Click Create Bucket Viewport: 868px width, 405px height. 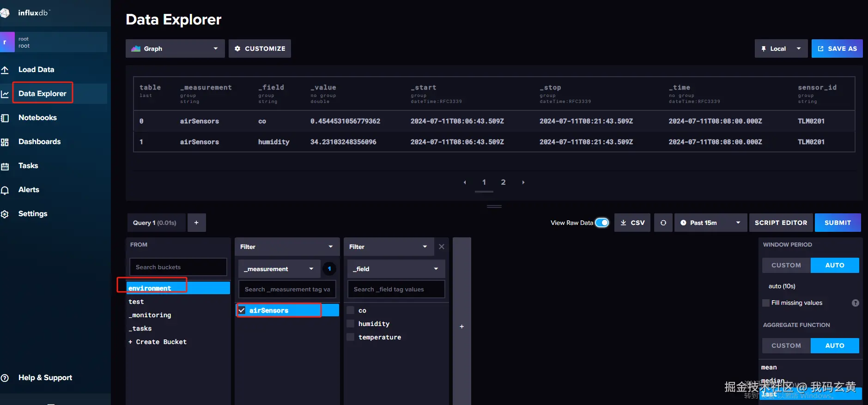158,342
